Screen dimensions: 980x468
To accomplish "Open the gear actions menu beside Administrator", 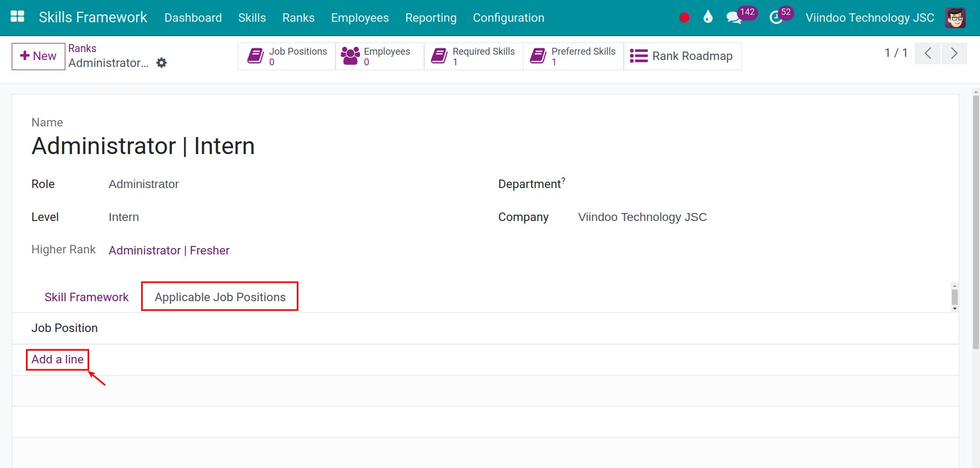I will [162, 63].
